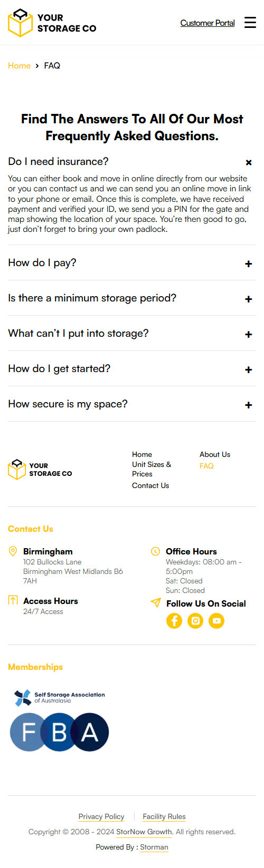Open the hamburger menu icon
Image resolution: width=264 pixels, height=868 pixels.
(x=250, y=22)
